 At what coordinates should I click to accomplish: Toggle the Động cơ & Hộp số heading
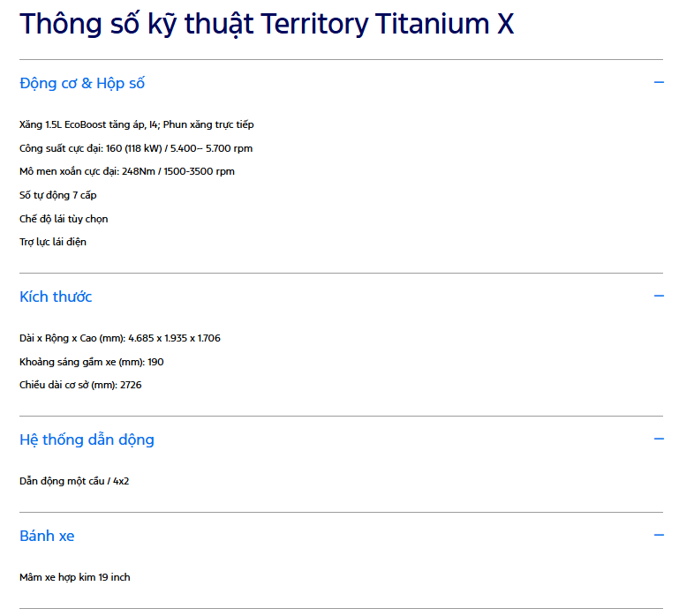[82, 83]
